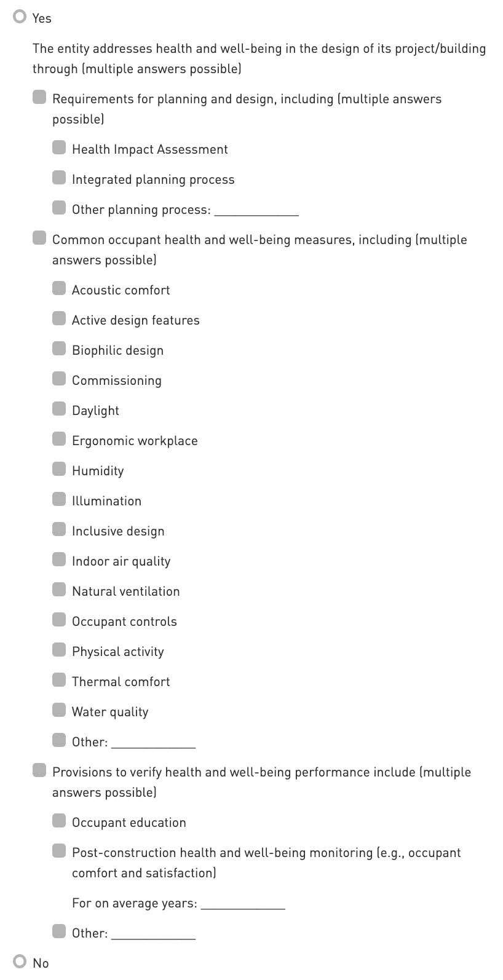Enable the Occupant education checkbox
The width and height of the screenshot is (503, 980).
[59, 821]
